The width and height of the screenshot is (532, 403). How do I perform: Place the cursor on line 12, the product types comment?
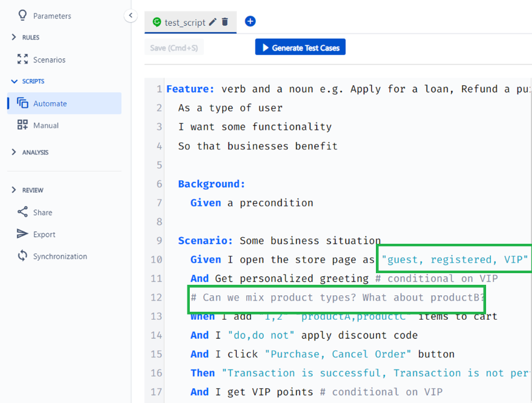coord(337,298)
